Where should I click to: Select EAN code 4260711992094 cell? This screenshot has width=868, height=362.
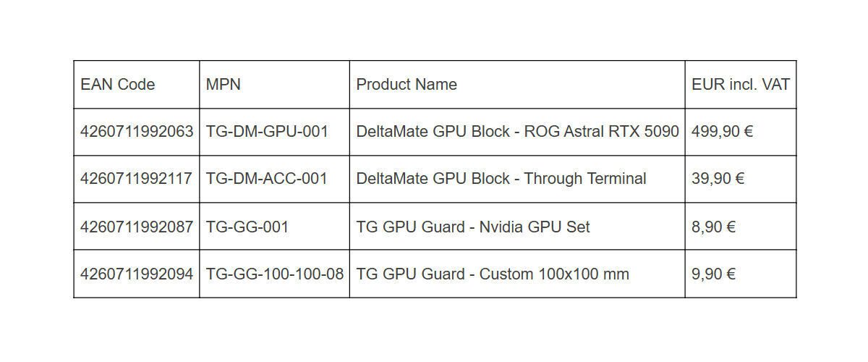click(x=137, y=274)
